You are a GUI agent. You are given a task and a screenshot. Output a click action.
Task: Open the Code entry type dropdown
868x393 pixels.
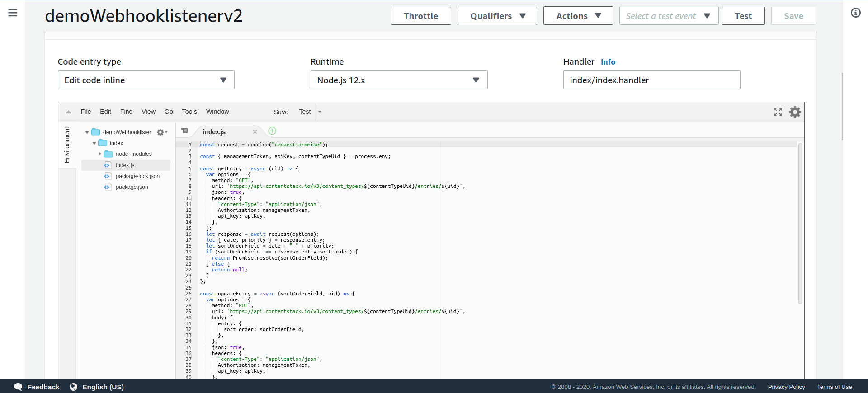(x=146, y=80)
